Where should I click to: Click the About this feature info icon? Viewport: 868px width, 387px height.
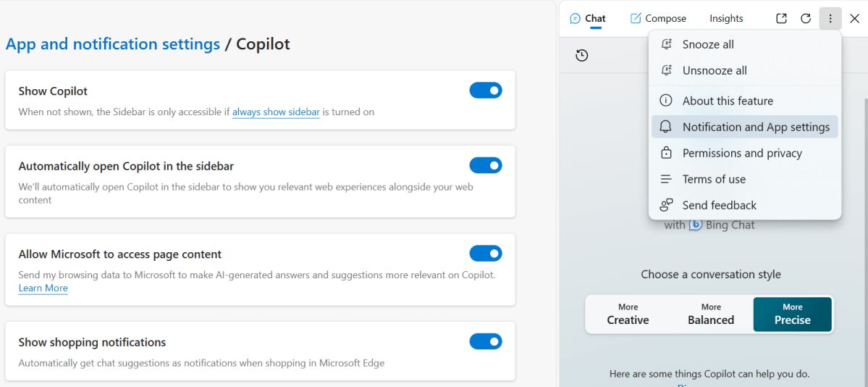666,101
